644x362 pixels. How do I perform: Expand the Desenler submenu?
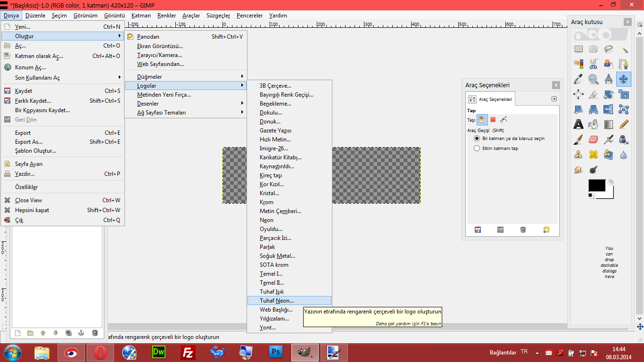185,103
